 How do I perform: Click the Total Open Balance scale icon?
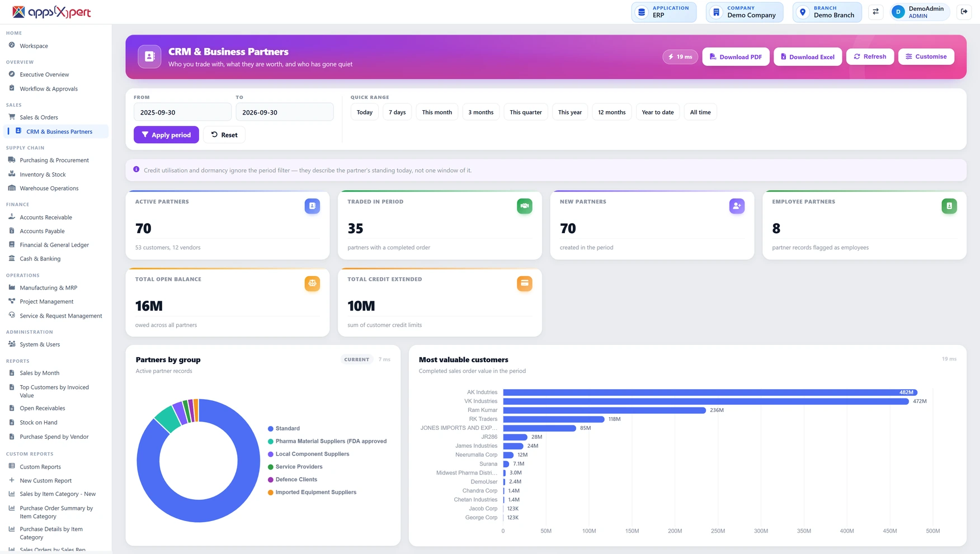312,283
